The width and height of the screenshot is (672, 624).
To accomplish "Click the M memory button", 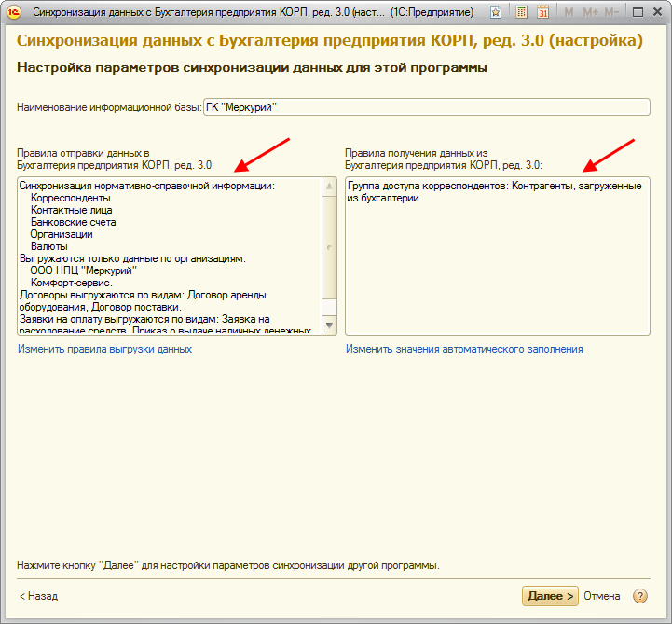I will point(569,12).
